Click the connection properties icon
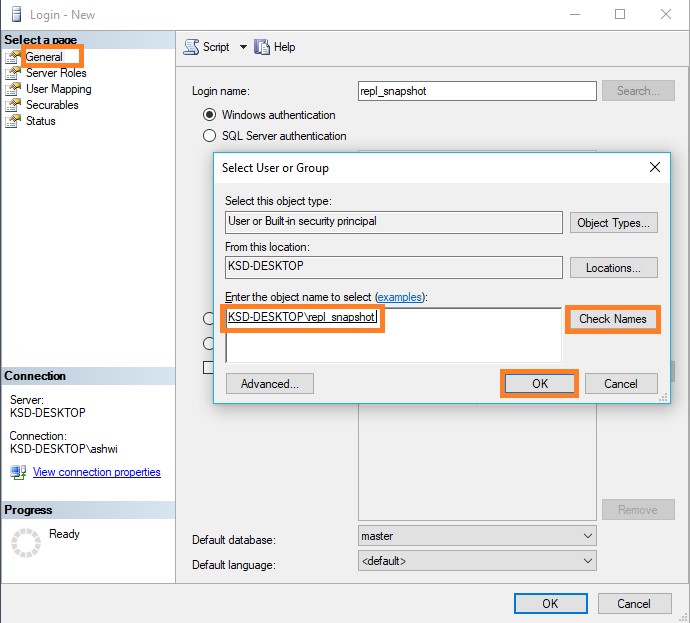The height and width of the screenshot is (623, 690). (x=18, y=472)
